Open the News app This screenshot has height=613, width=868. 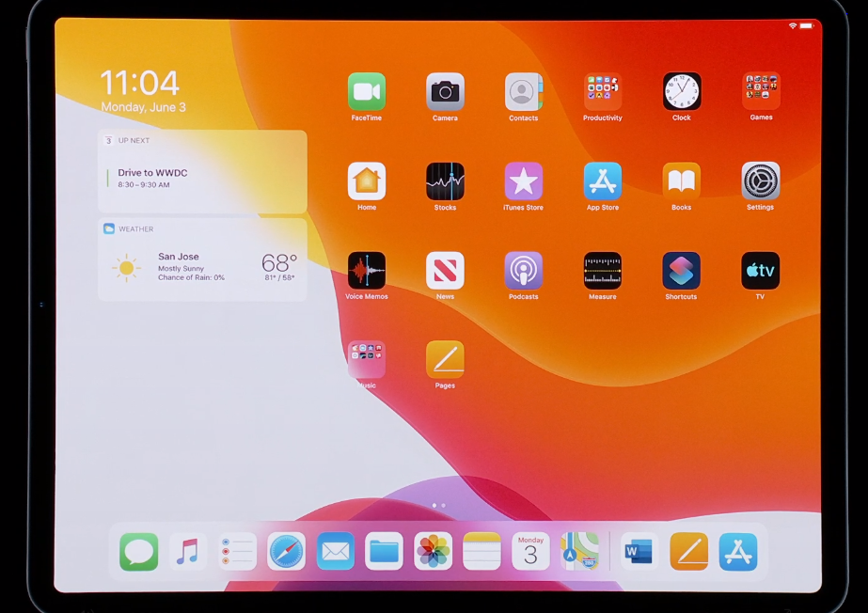click(445, 271)
